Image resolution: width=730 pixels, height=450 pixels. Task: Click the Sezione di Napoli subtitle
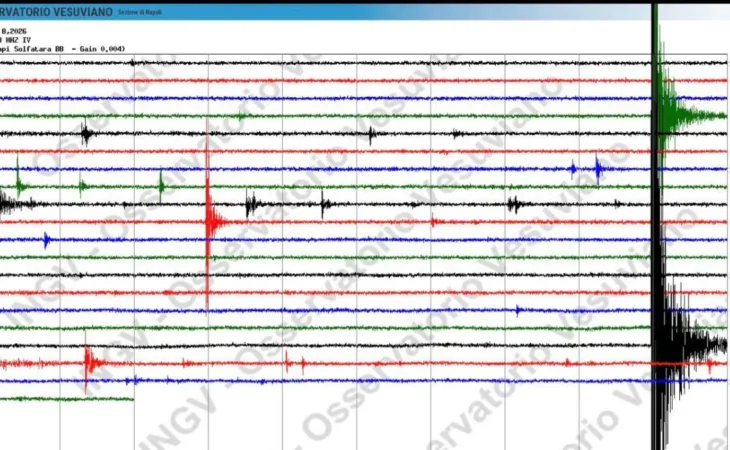click(x=139, y=12)
